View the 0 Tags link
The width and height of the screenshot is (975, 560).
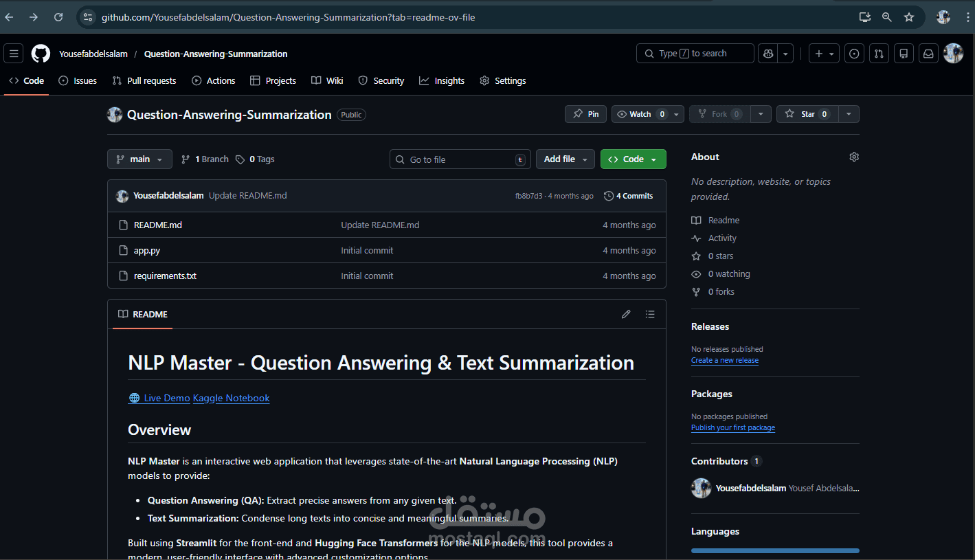(255, 159)
